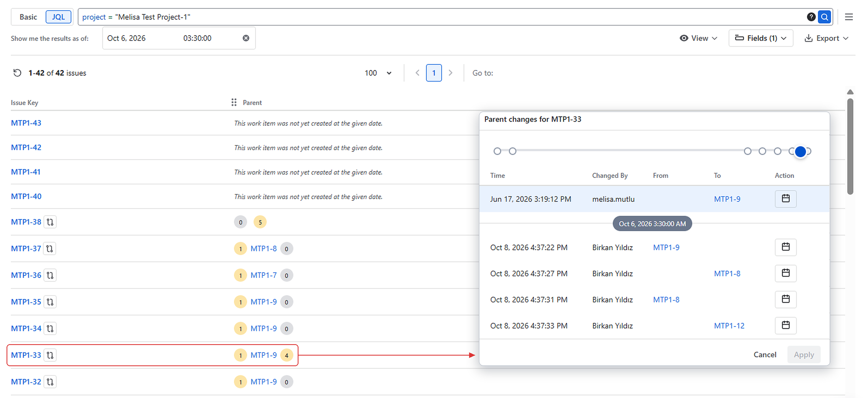Click the JQL search magnifier icon
Viewport: 868px width, 398px height.
click(x=824, y=17)
